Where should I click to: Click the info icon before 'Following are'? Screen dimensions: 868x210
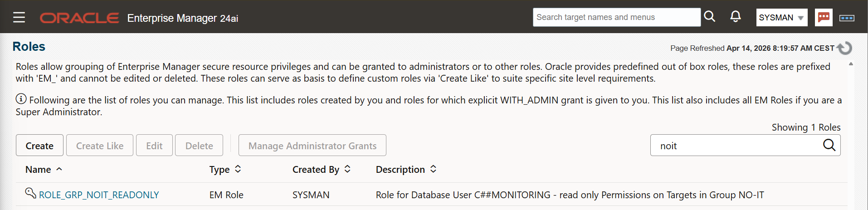click(21, 99)
